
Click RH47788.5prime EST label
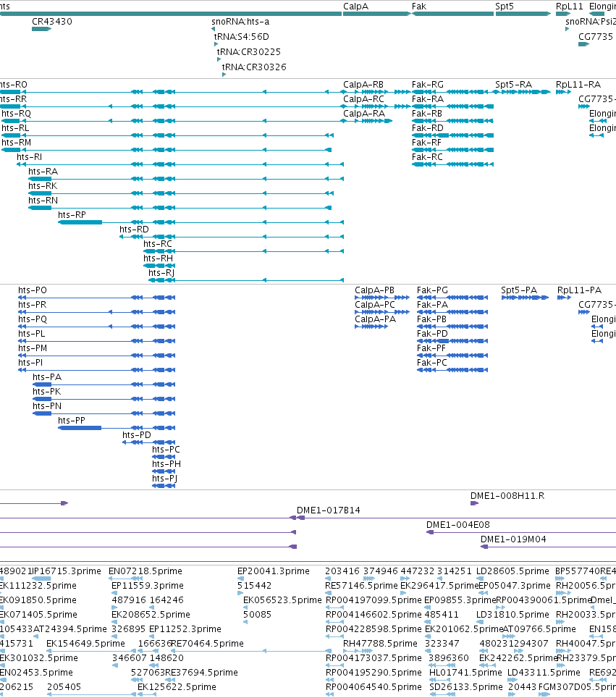click(x=380, y=644)
